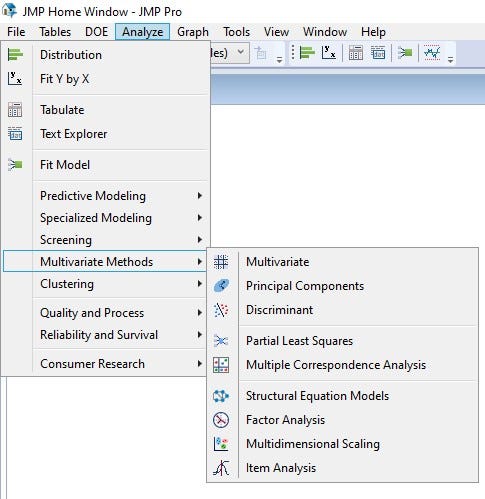Click the JMP application icon in title bar
Screen dimensions: 485x499
[9, 11]
